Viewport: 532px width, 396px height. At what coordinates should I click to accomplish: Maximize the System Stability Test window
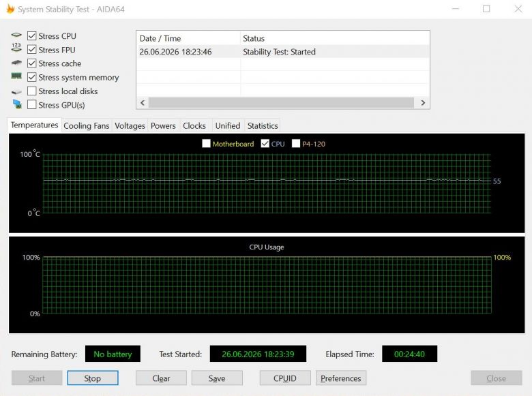486,9
